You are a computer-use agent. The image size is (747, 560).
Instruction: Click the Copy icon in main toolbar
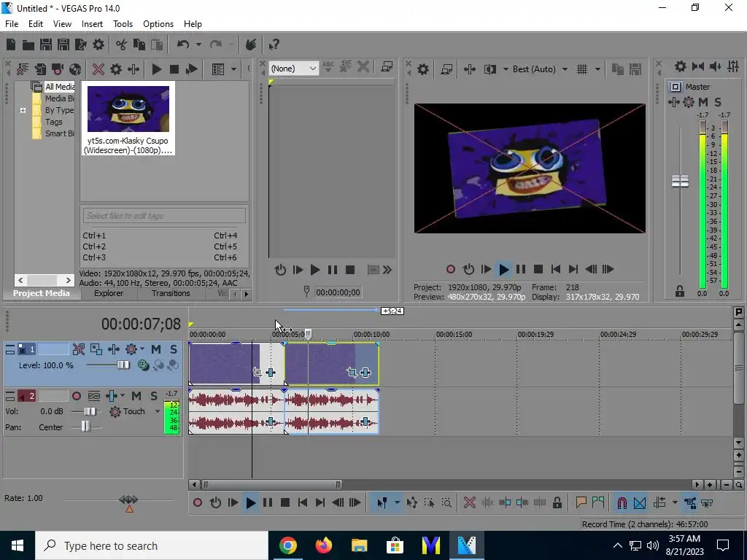click(139, 44)
